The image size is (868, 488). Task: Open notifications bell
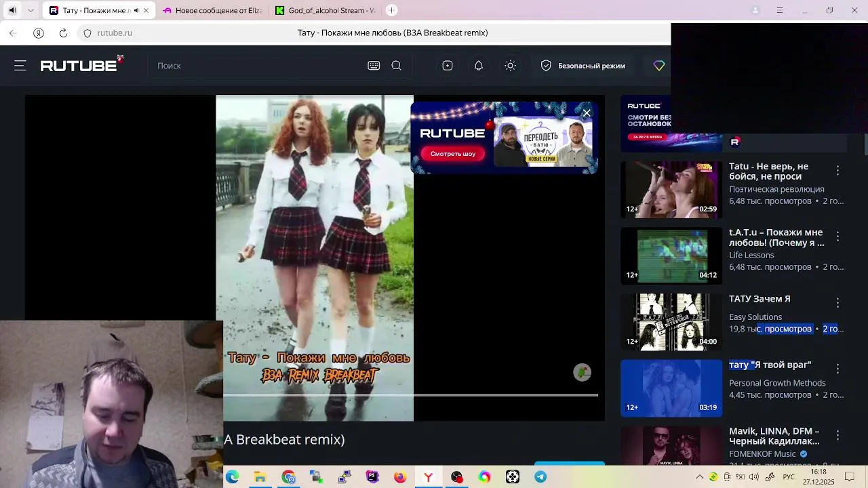(x=479, y=66)
